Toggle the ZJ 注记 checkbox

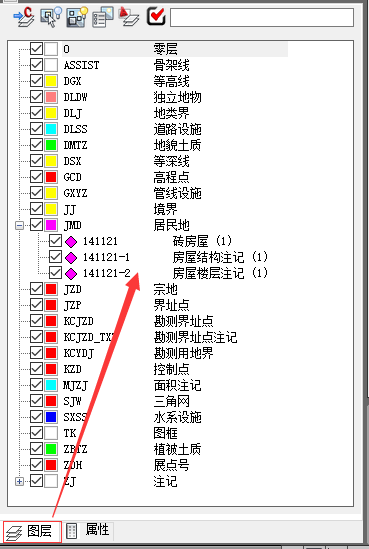pos(36,481)
